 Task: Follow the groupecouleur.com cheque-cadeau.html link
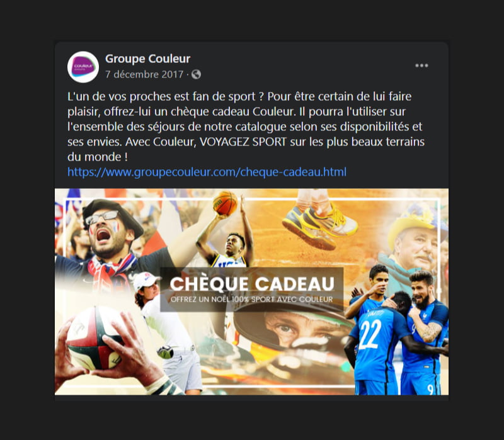click(x=207, y=172)
